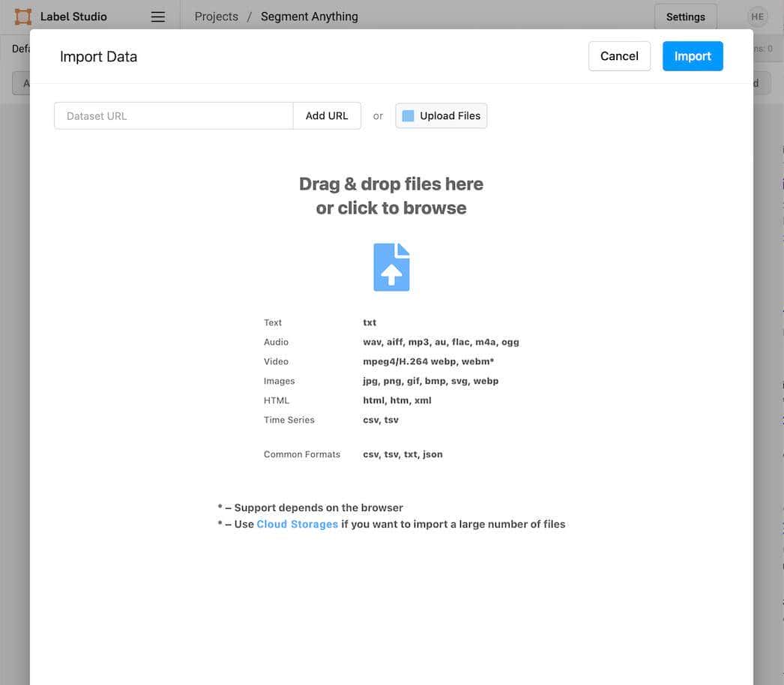
Task: Select Segment Anything in the breadcrumb
Action: tap(309, 16)
